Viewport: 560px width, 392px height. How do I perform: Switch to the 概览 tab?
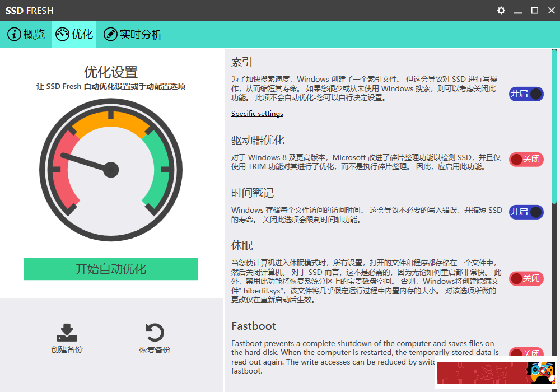(26, 34)
